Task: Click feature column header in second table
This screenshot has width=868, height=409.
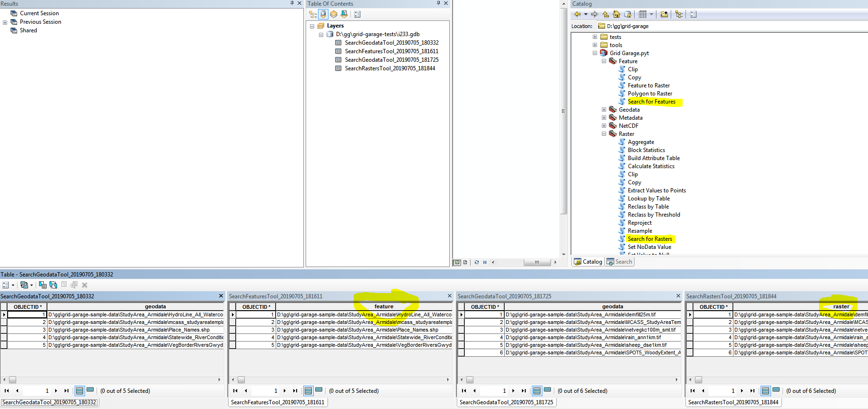Action: [x=364, y=307]
